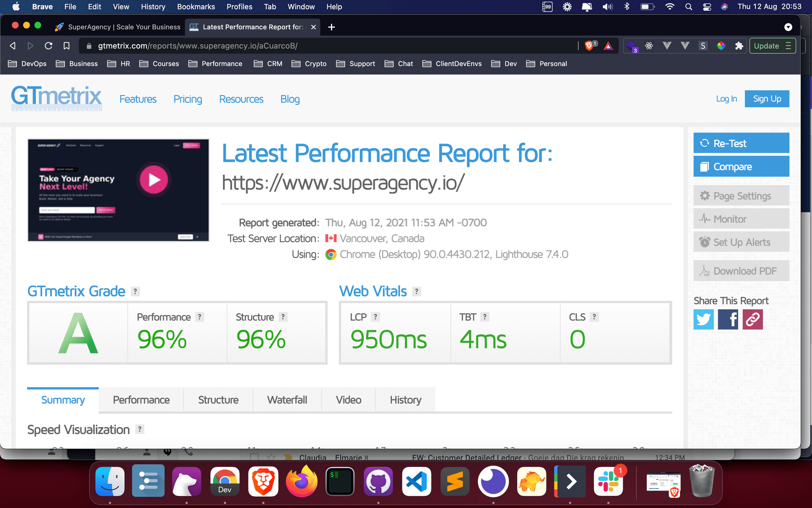This screenshot has height=508, width=812.
Task: Click help icon beside GTmetrix Grade
Action: [x=135, y=291]
